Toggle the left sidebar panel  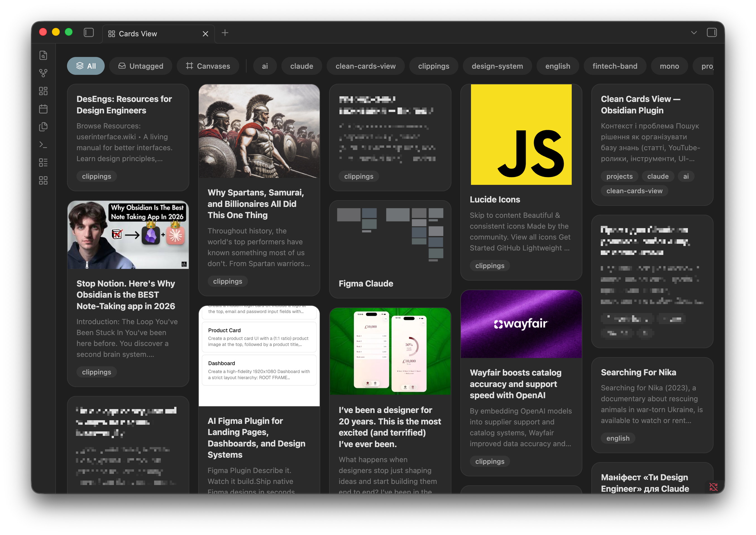coord(88,33)
